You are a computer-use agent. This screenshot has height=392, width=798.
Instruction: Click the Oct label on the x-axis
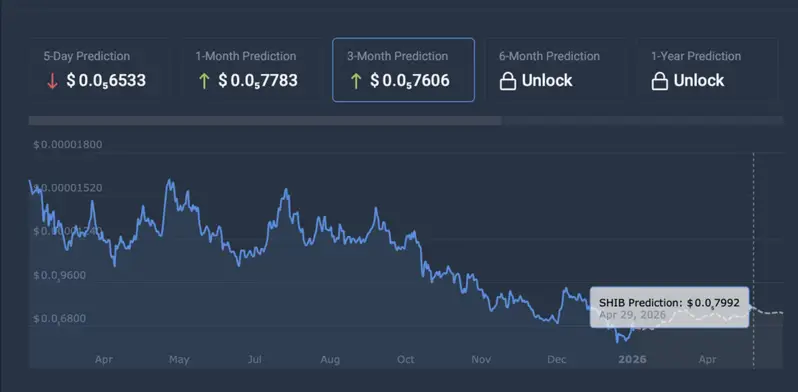[x=406, y=359]
